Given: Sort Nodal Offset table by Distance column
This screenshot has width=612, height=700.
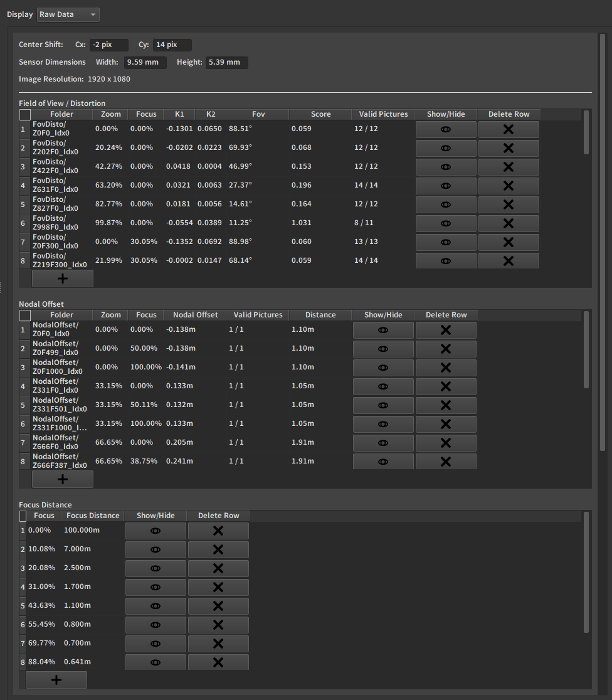Looking at the screenshot, I should pos(320,315).
